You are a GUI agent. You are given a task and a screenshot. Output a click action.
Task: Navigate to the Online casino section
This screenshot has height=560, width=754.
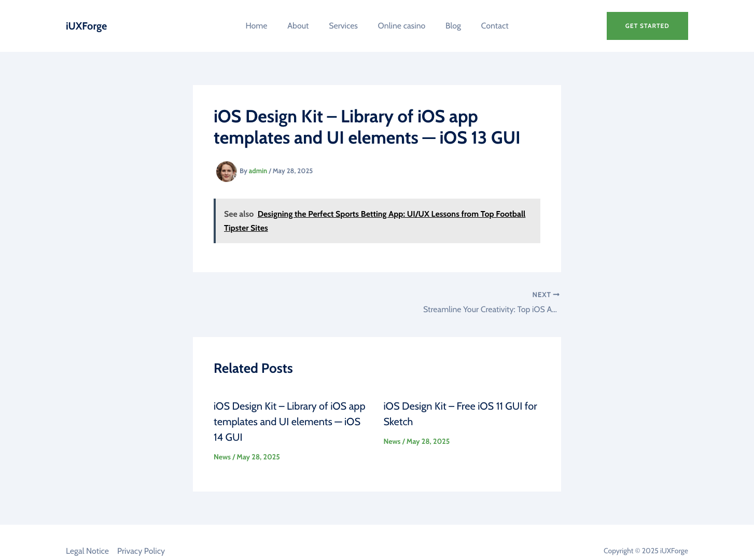point(401,26)
